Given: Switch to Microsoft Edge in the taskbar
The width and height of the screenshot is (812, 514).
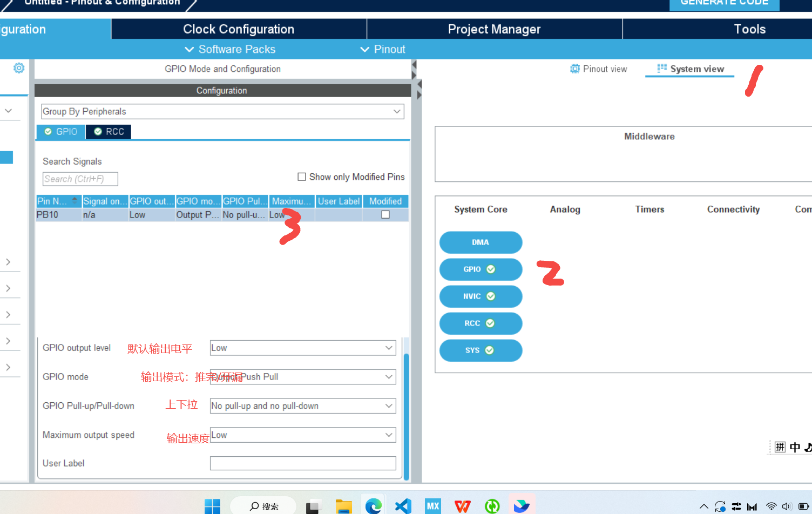Looking at the screenshot, I should [373, 506].
